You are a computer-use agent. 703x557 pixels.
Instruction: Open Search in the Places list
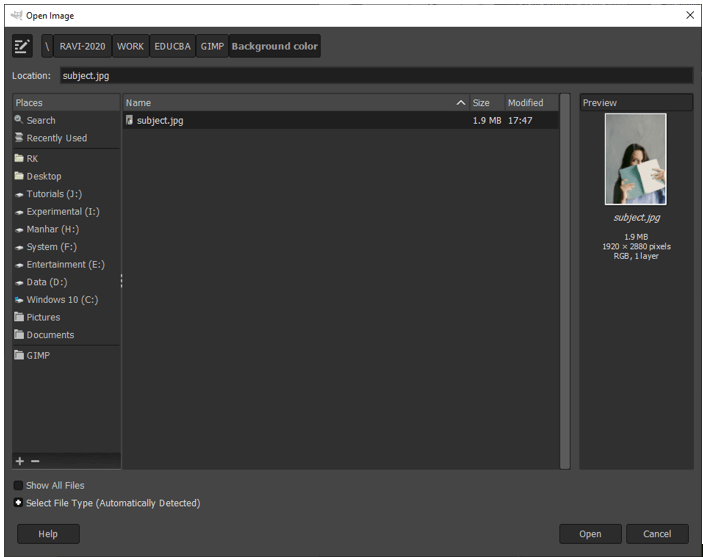pyautogui.click(x=66, y=120)
